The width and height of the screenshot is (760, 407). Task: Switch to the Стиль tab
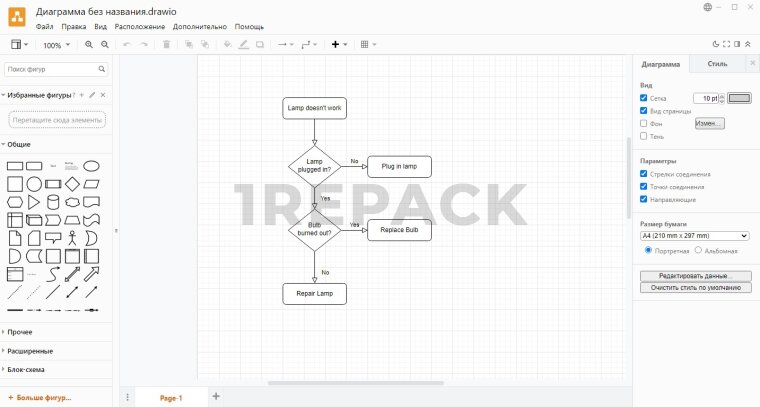pyautogui.click(x=717, y=64)
